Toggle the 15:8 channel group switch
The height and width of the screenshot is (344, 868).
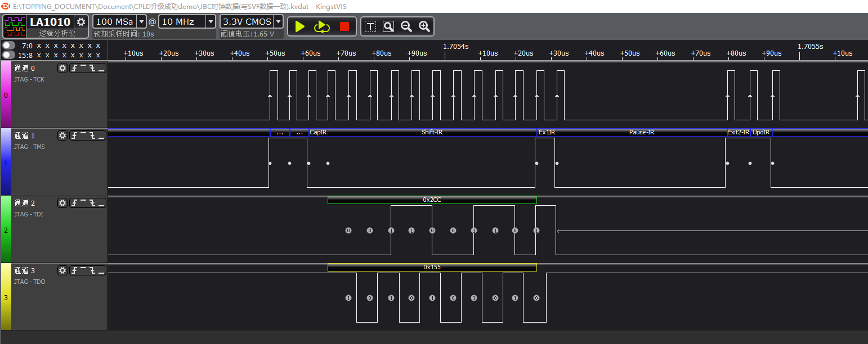8,55
